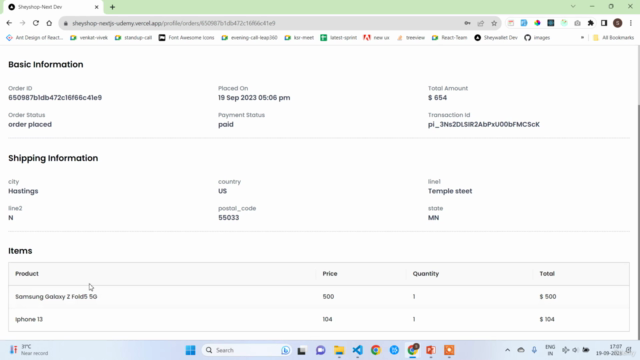Viewport: 640px width, 360px height.
Task: Open the color wheel extension
Action: click(x=538, y=23)
